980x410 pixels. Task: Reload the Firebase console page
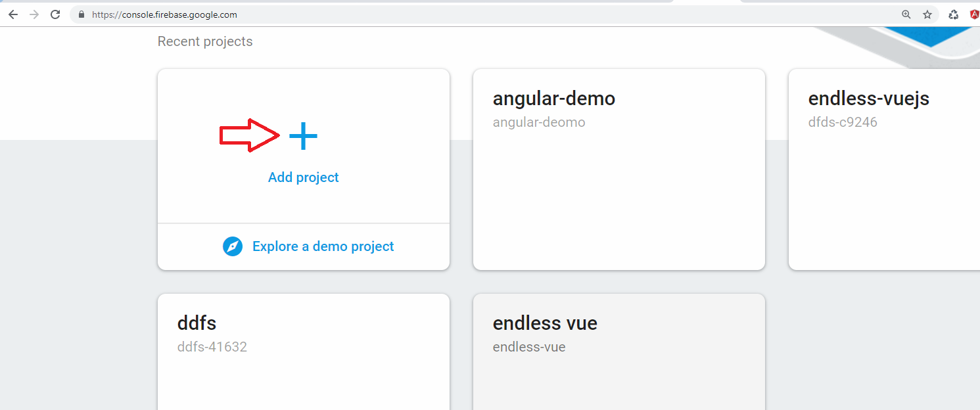coord(56,14)
